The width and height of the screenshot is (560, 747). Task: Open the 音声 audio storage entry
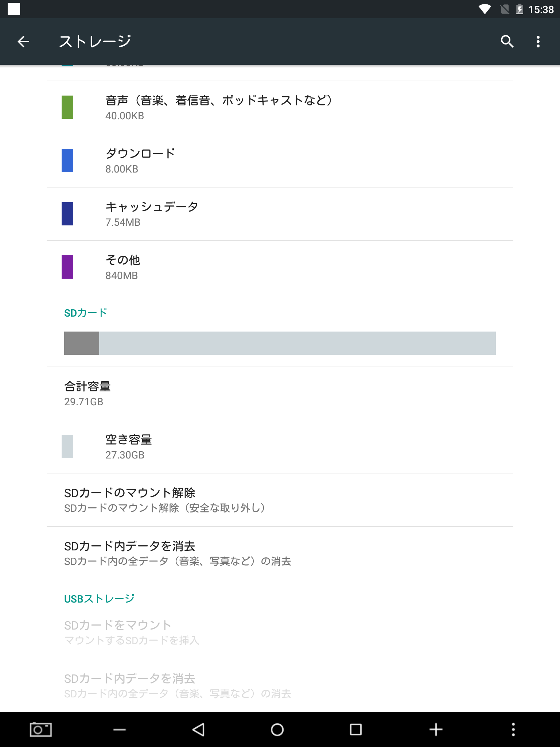pyautogui.click(x=280, y=108)
